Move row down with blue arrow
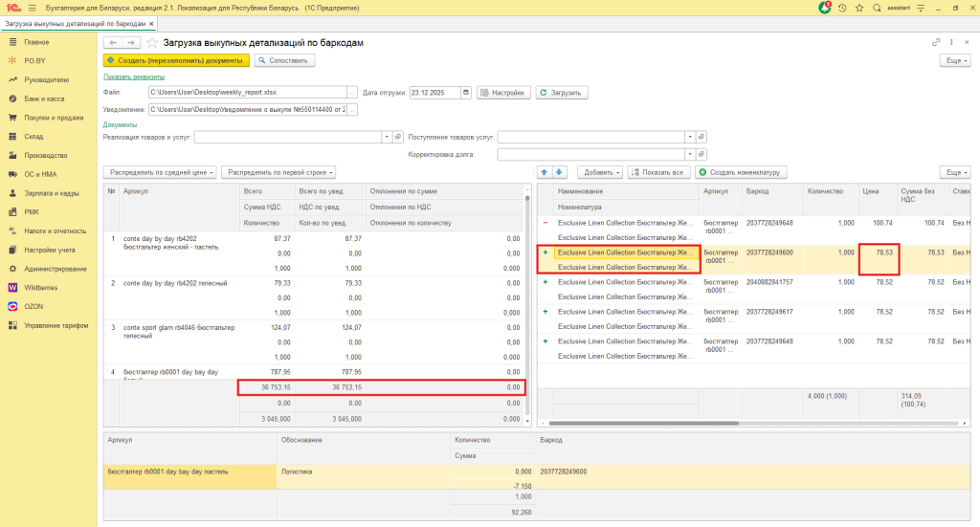Screen dimensions: 980x527 coord(559,172)
